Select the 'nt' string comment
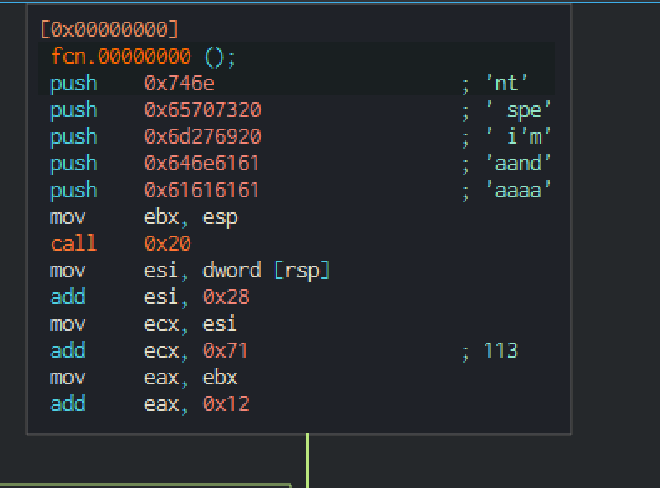Image resolution: width=660 pixels, height=488 pixels. click(508, 84)
